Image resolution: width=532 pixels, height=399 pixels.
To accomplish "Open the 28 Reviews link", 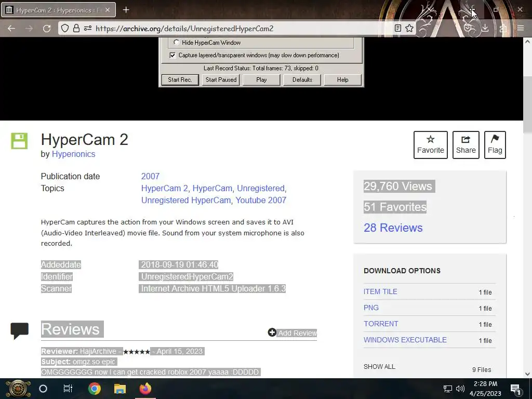I will coord(393,228).
